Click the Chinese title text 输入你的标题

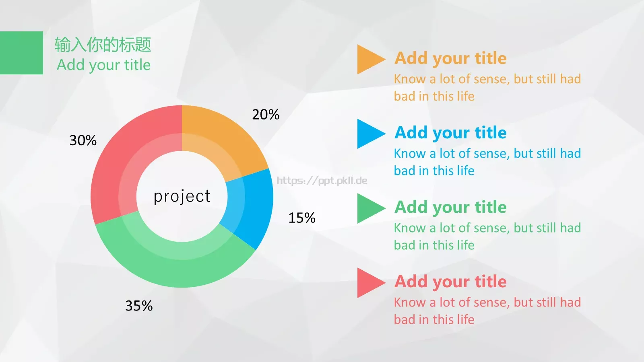click(x=103, y=45)
